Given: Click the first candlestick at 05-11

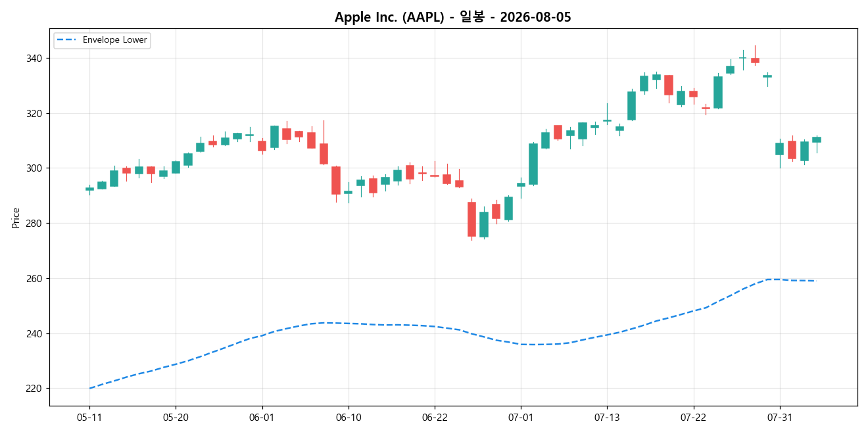Looking at the screenshot, I should coord(89,189).
